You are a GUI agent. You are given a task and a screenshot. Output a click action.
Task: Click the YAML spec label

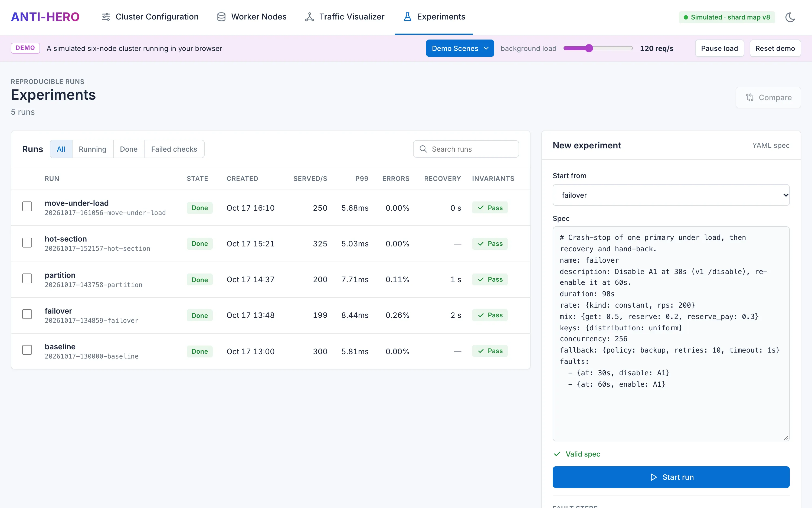[771, 145]
